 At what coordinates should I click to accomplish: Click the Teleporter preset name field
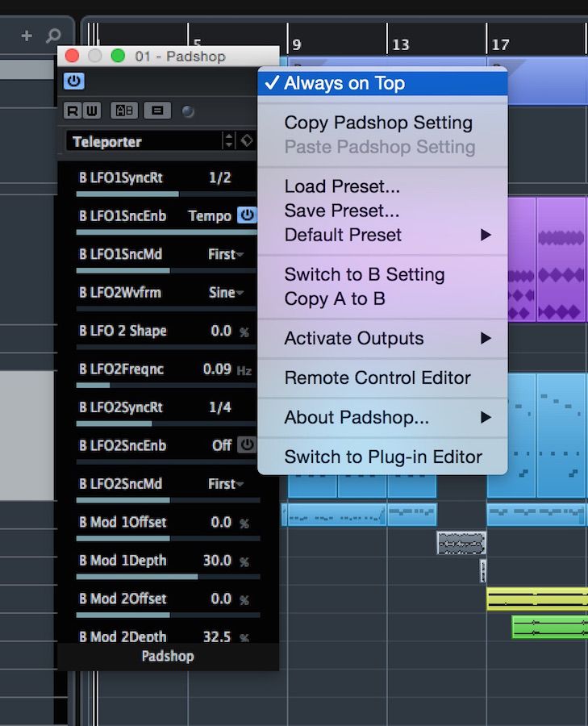click(144, 141)
